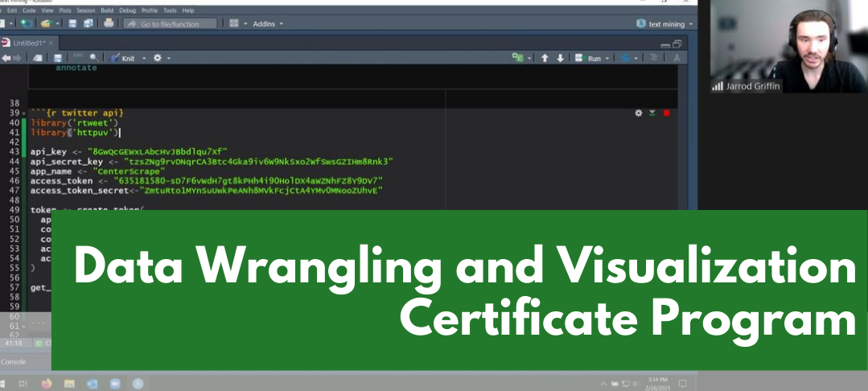Open twitter api chunk options gear
This screenshot has height=391, width=868.
(x=638, y=113)
